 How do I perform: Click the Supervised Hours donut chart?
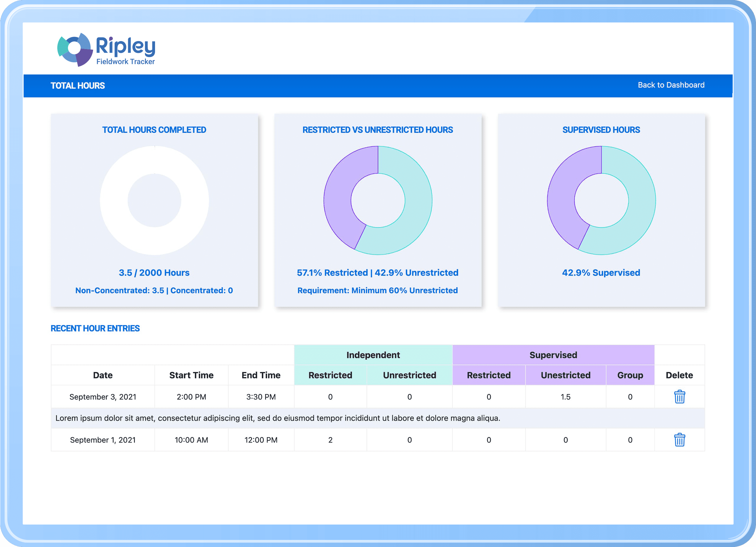(x=601, y=200)
